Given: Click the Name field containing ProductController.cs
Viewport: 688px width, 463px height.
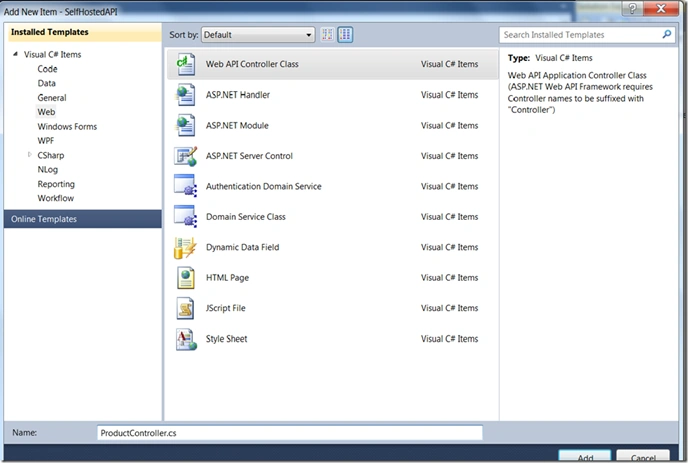Looking at the screenshot, I should coord(290,433).
